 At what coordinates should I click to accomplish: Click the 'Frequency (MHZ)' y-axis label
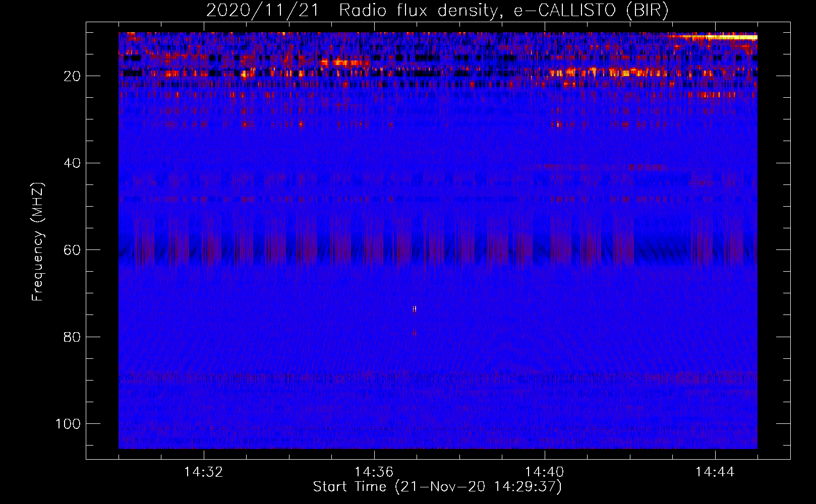tap(38, 242)
